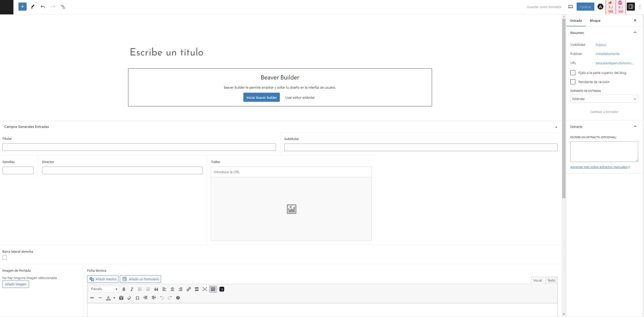Insert a numbered list
Screen dimensions: 644x317
(x=148, y=289)
